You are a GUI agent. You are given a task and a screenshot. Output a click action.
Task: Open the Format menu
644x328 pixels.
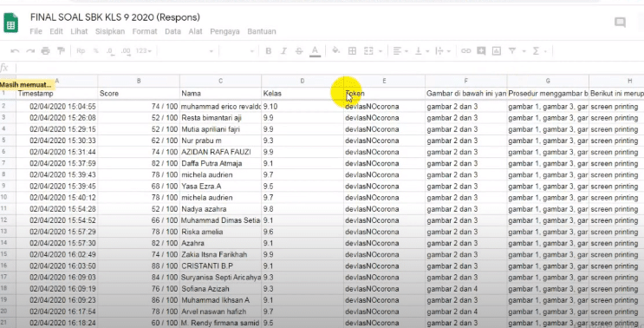[145, 31]
